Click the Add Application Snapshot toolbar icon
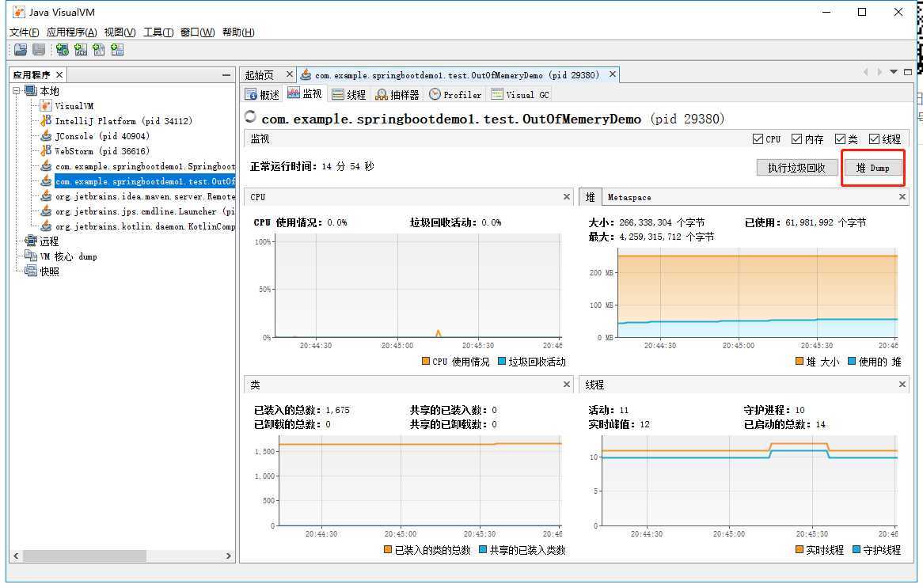923x588 pixels. point(117,50)
